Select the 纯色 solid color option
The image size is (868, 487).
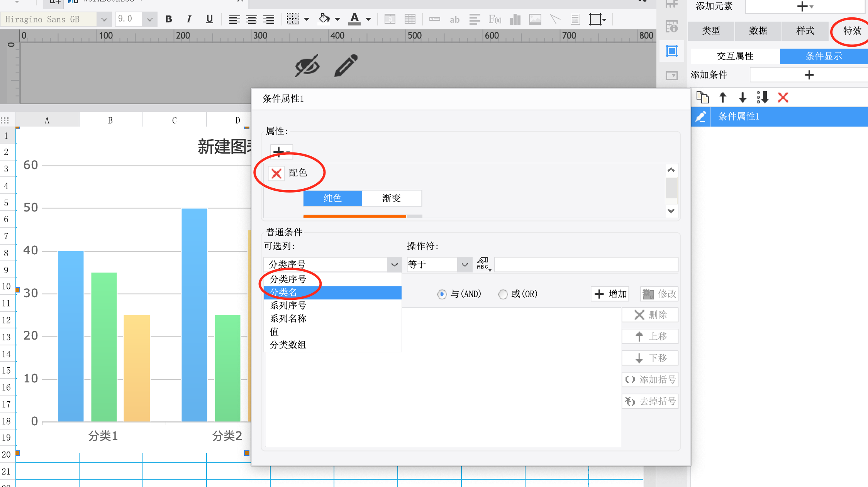point(333,198)
